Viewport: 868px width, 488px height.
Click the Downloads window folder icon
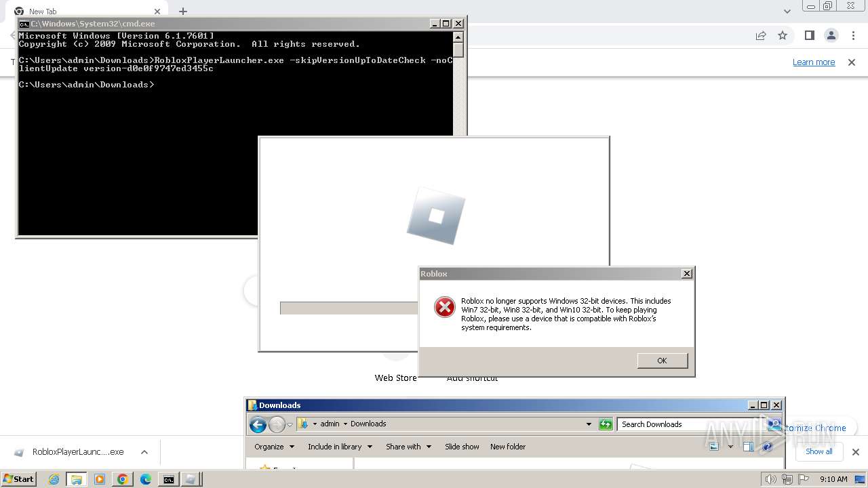coord(252,405)
